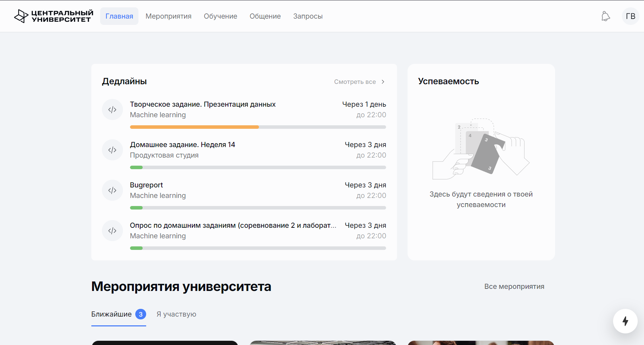
Task: Click the icon beside Опрос по домашним заданиям
Action: pos(112,231)
